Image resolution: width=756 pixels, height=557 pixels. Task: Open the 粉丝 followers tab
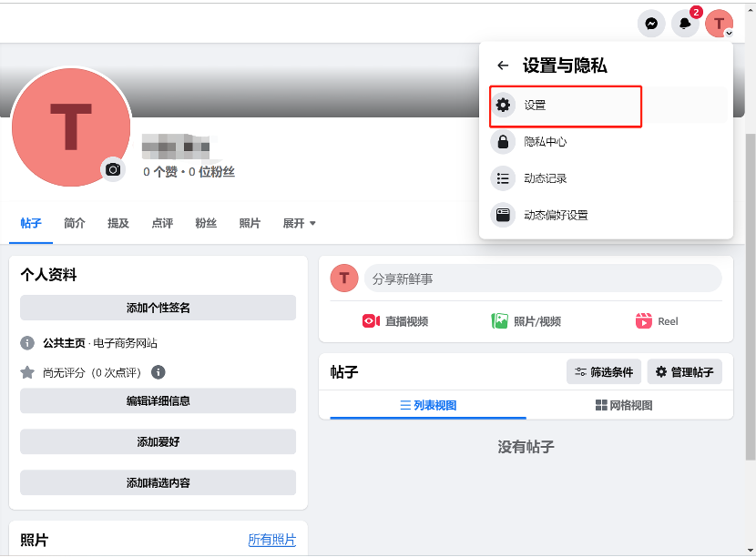(x=206, y=223)
